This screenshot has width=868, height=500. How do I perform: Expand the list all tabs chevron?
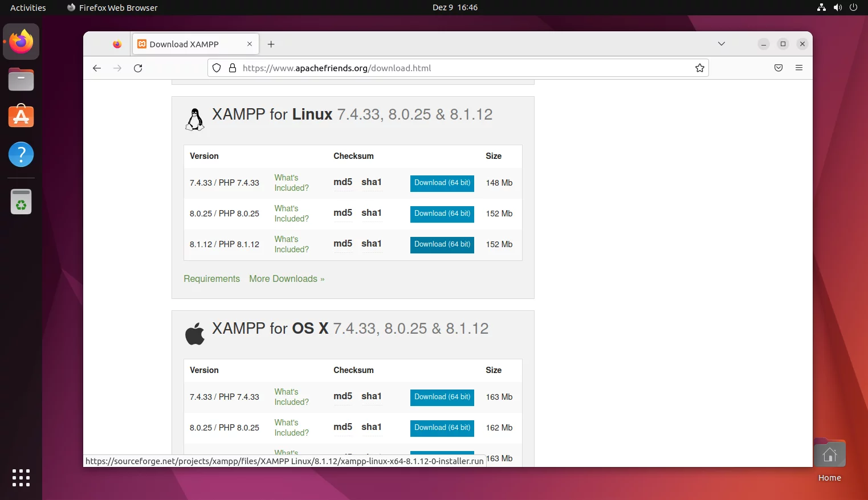722,44
